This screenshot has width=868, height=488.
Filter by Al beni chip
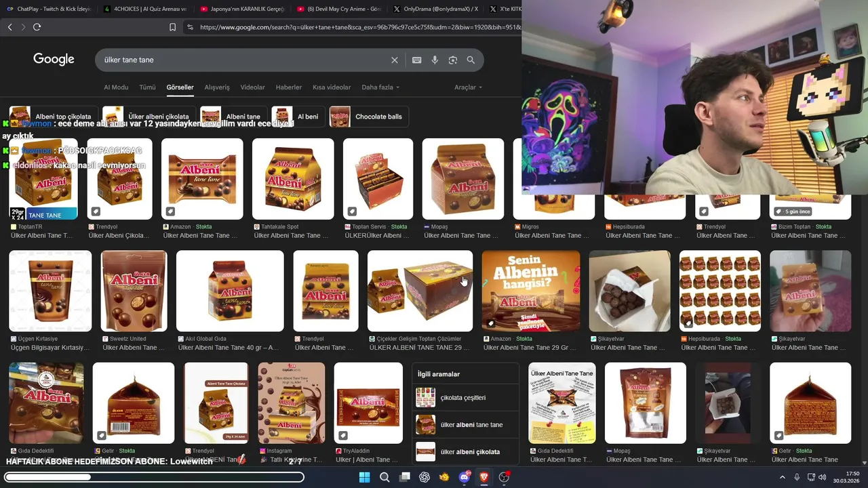point(298,117)
